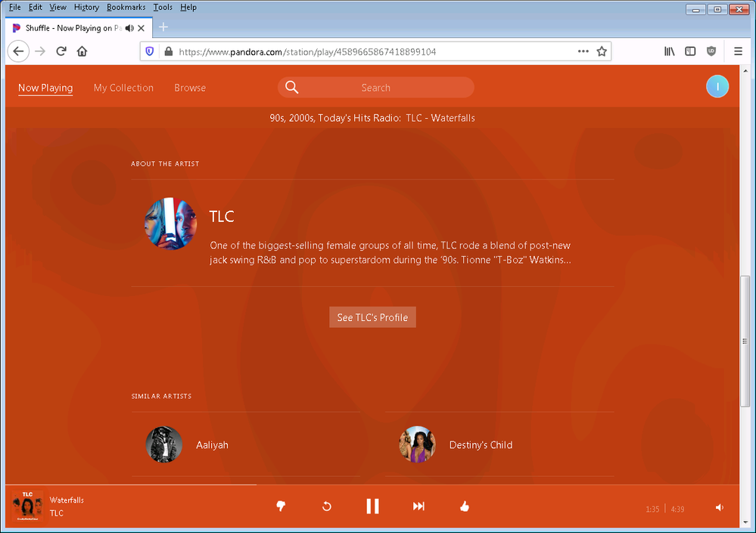This screenshot has height=533, width=756.
Task: Bookmark this page with the star icon
Action: coord(602,51)
